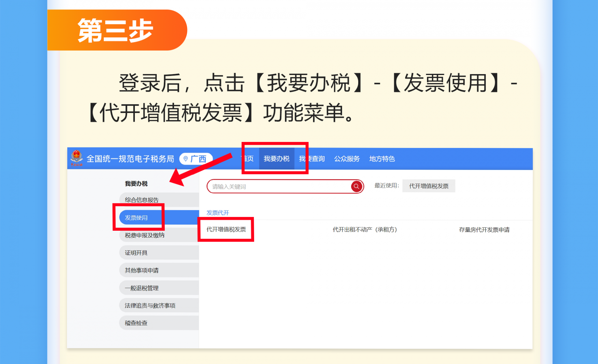The width and height of the screenshot is (598, 364).
Task: Select 一般退税管理 in the sidebar
Action: (x=142, y=288)
